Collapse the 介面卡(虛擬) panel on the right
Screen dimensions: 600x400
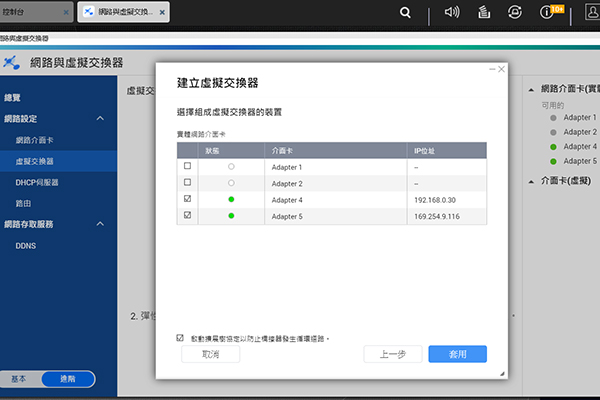(531, 182)
